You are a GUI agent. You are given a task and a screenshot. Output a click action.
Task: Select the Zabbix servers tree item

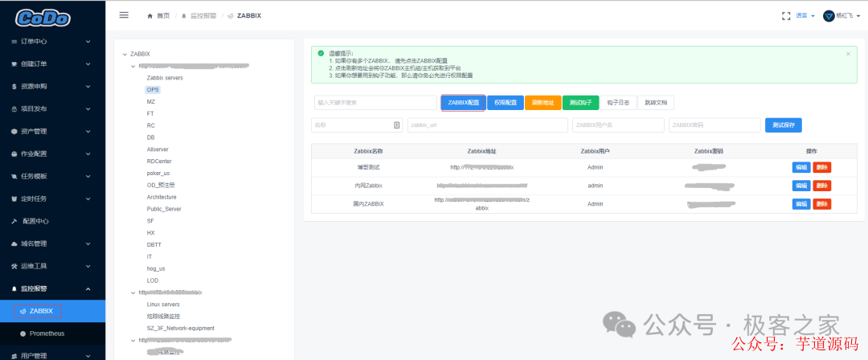pos(165,78)
